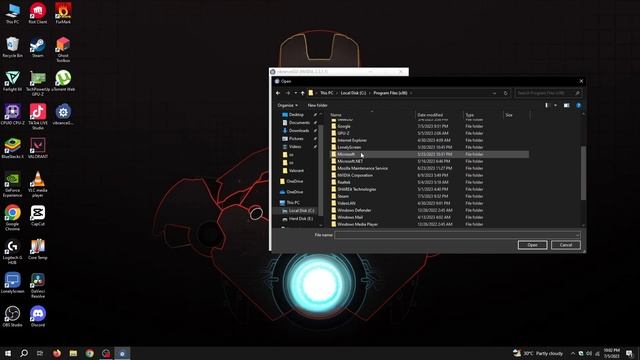Screen dimensions: 640x360
Task: Click the New folder button
Action: [x=318, y=105]
